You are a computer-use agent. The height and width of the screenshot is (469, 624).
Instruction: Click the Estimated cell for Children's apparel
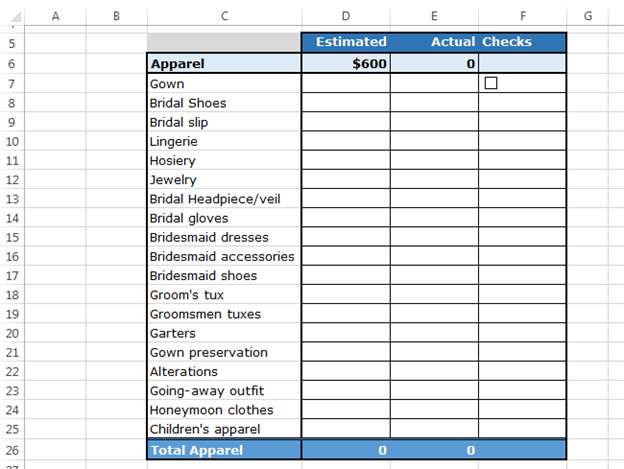pyautogui.click(x=346, y=429)
